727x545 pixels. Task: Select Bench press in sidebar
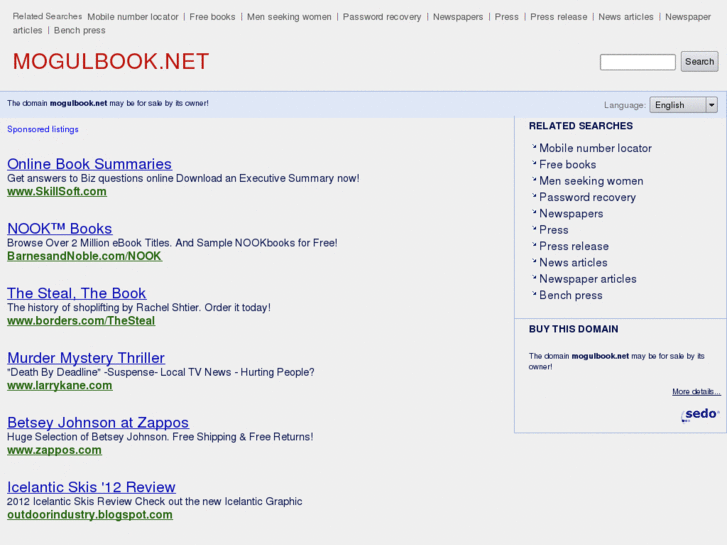click(x=571, y=295)
